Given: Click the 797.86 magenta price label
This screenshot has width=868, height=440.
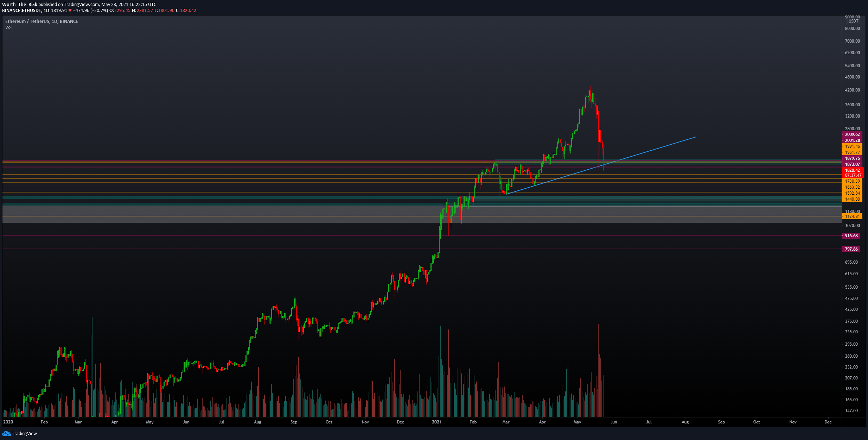Looking at the screenshot, I should point(851,249).
